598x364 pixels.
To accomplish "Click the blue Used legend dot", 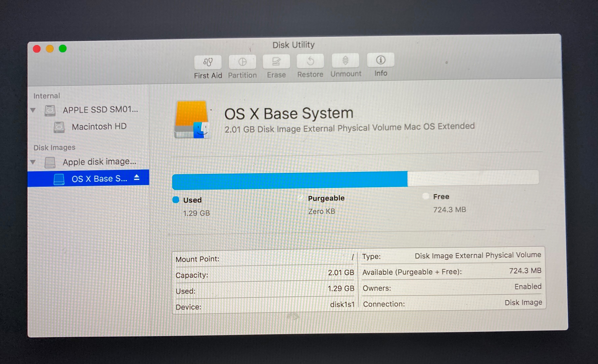I will pos(176,200).
